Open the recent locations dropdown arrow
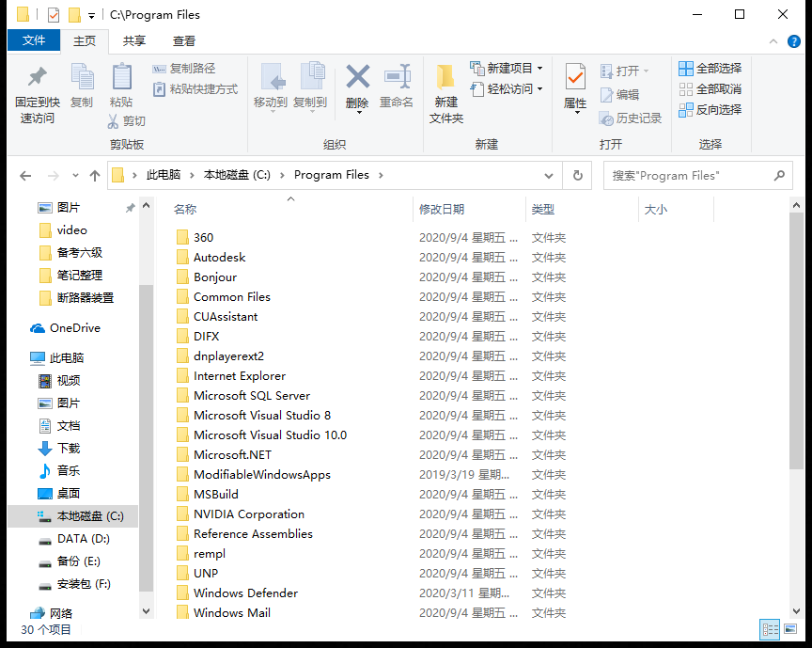Image resolution: width=812 pixels, height=648 pixels. pyautogui.click(x=75, y=176)
